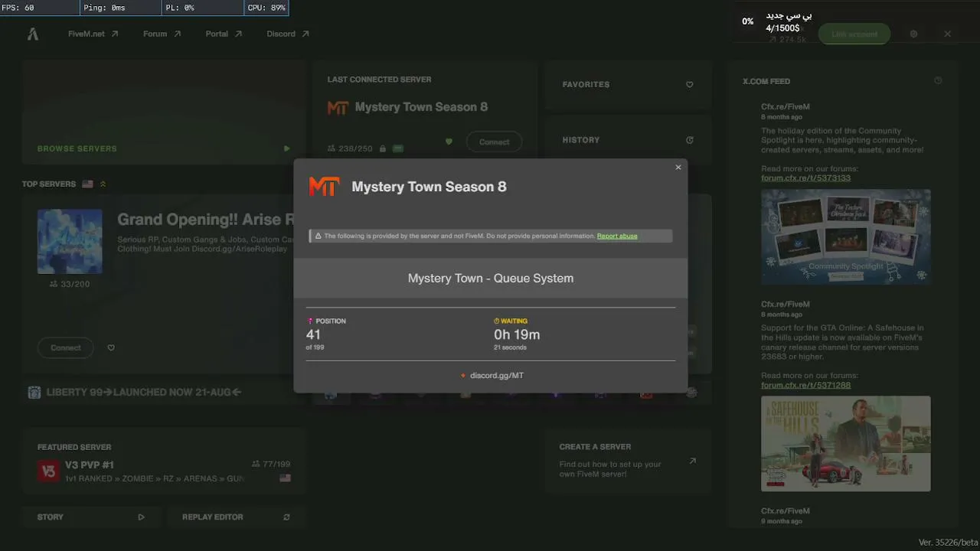Open the Portal link in top navigation
Viewport: 980px width, 551px height.
tap(224, 34)
